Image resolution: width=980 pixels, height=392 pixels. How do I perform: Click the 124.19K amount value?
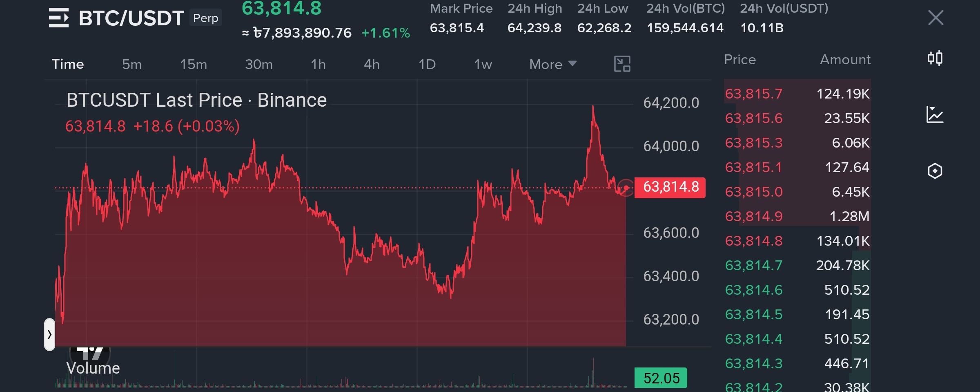point(843,94)
